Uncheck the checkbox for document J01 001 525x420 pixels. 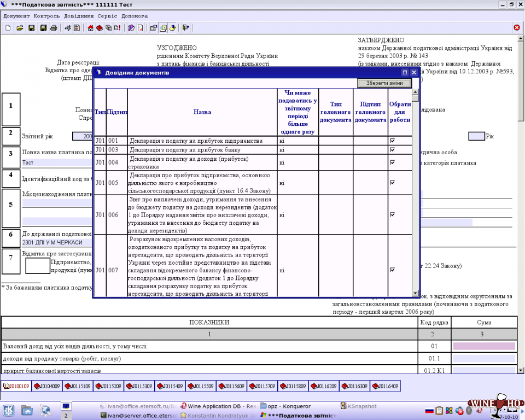[392, 141]
